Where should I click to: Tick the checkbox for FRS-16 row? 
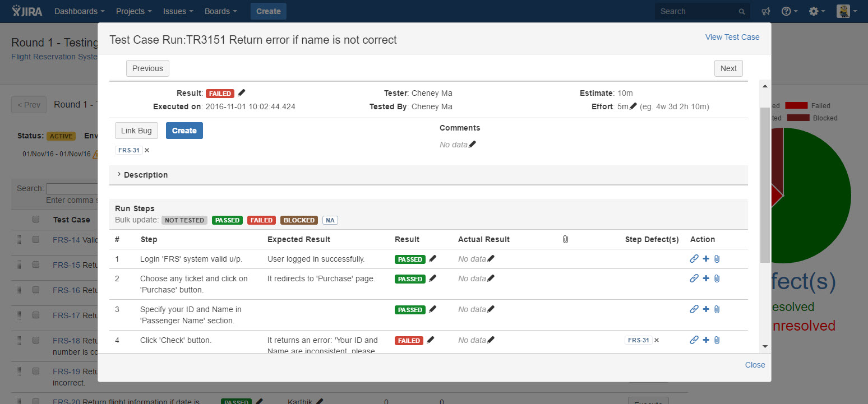(x=36, y=290)
